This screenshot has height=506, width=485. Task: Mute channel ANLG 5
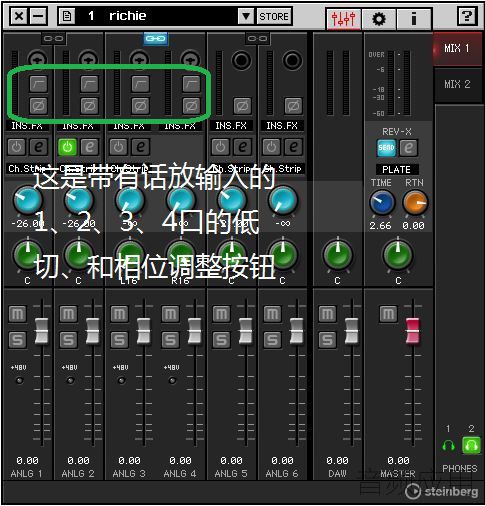pos(221,314)
